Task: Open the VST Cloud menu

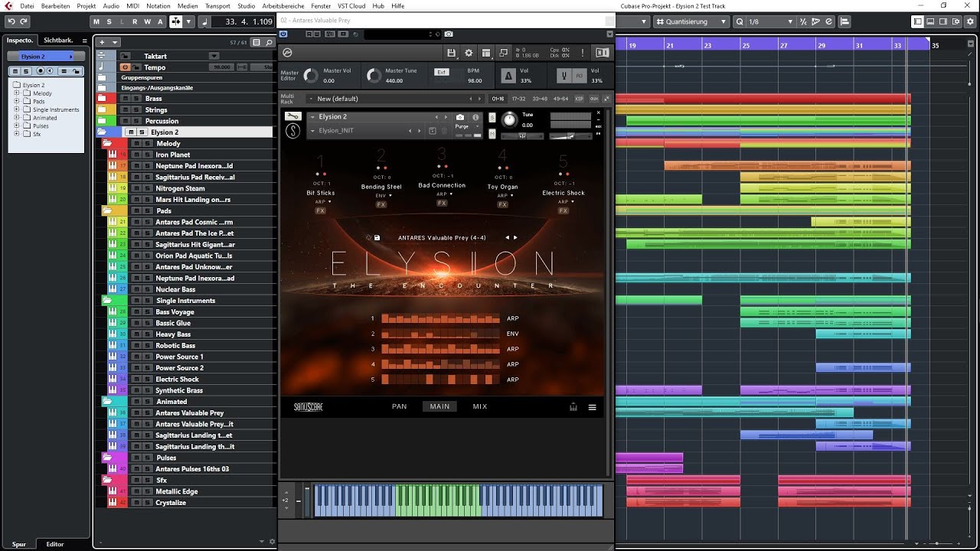Action: pos(351,5)
